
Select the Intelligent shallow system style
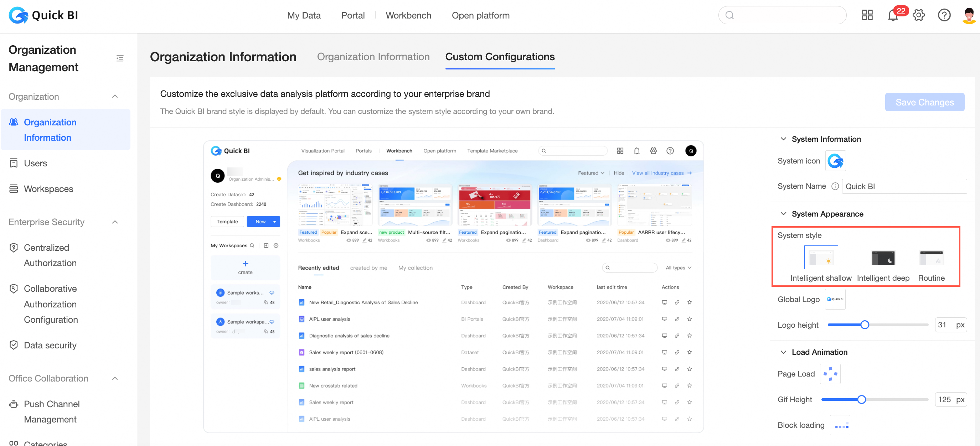click(x=821, y=258)
